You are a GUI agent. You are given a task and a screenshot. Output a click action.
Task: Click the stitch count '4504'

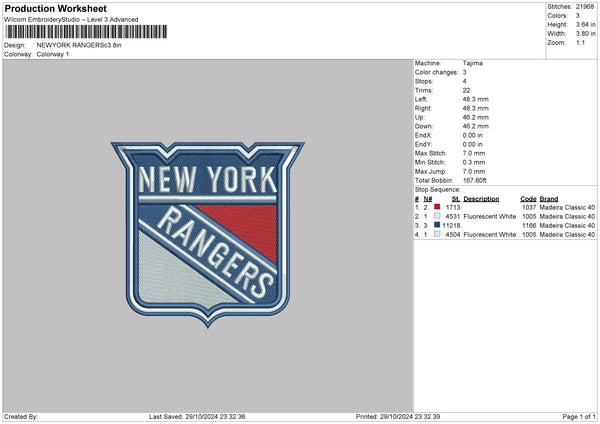453,235
